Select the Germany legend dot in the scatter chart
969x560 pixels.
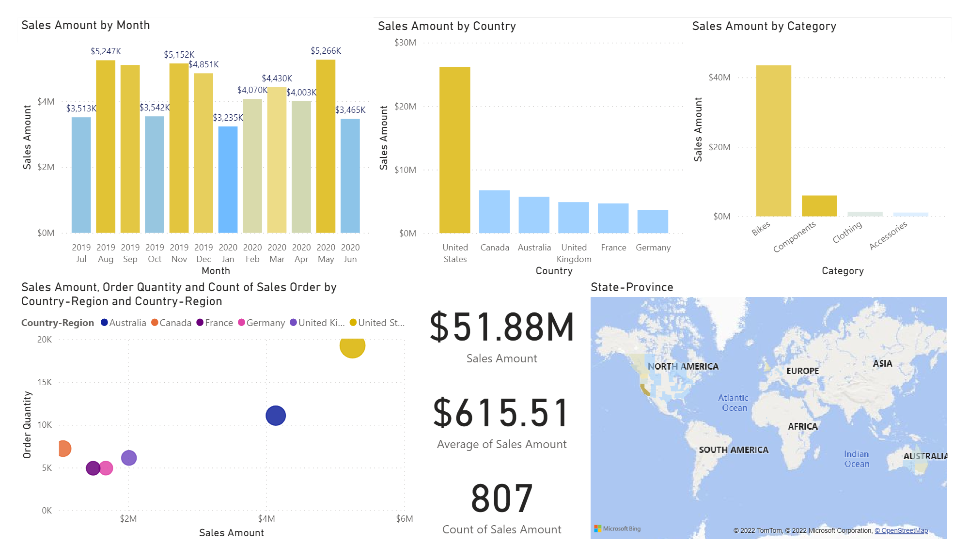pos(241,323)
